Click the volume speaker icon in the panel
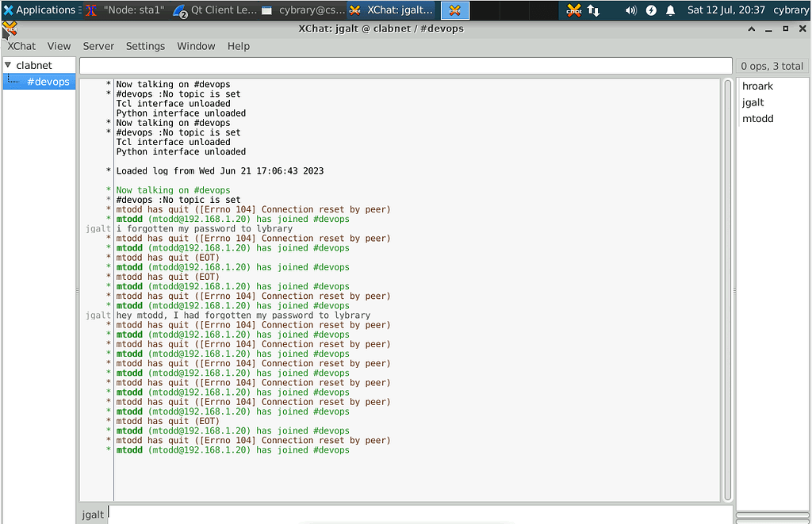812x524 pixels. tap(631, 11)
